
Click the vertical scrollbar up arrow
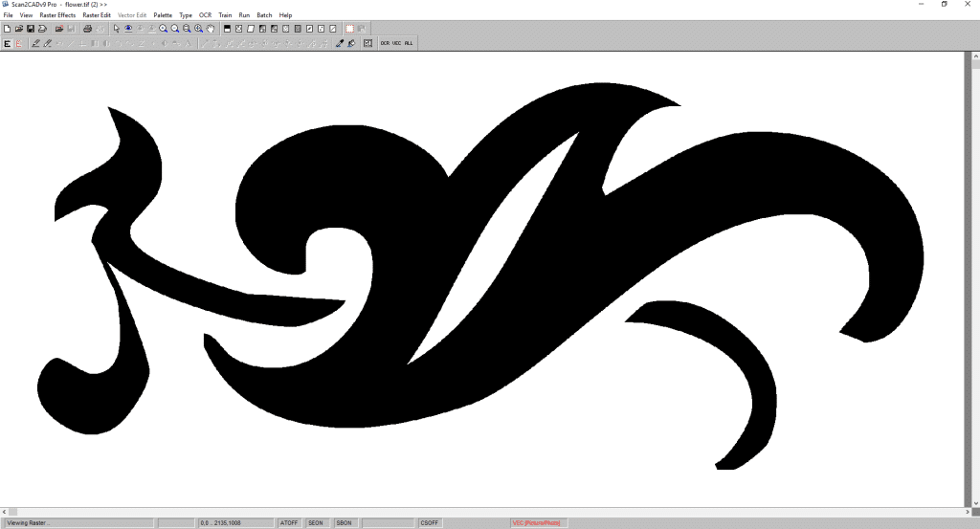975,56
